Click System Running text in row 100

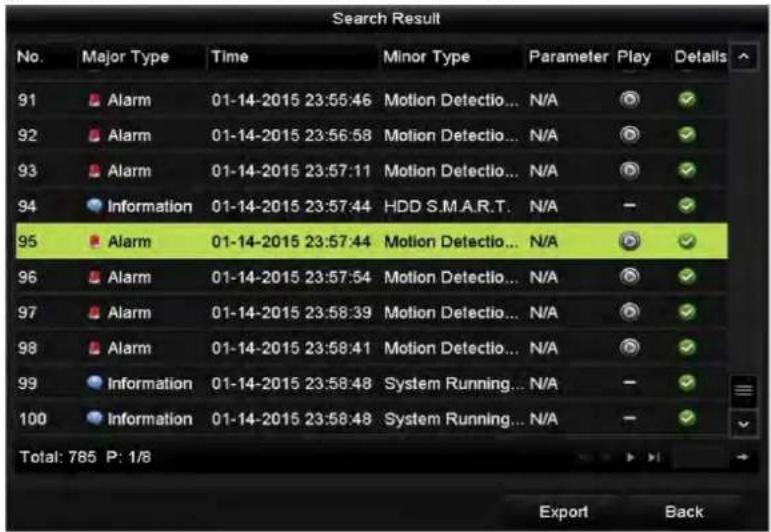point(454,419)
